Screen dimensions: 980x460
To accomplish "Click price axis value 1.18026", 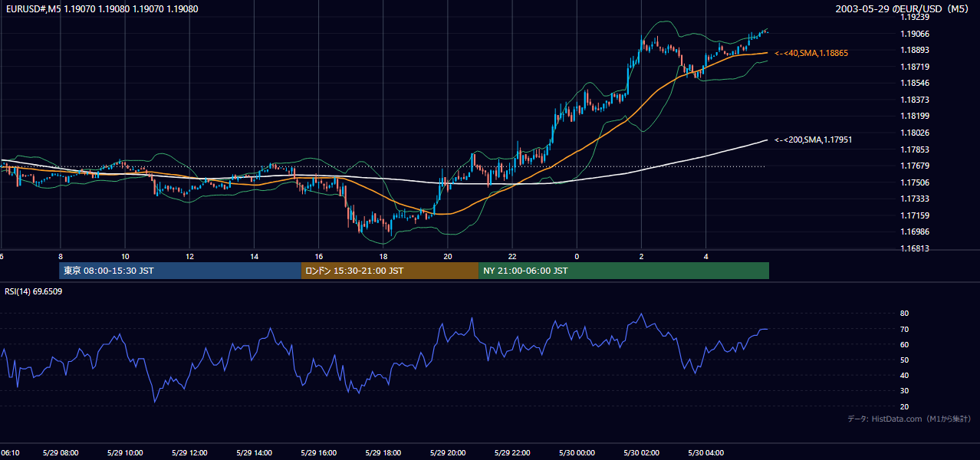I will pos(914,133).
